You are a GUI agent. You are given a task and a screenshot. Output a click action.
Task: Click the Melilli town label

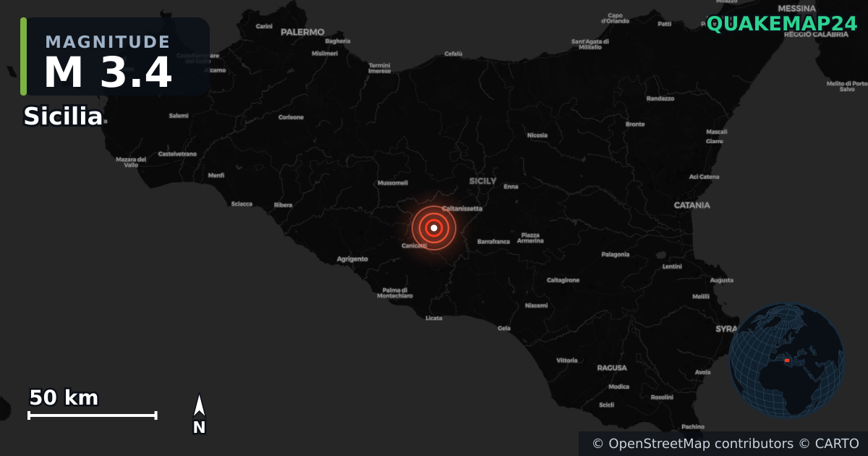(701, 297)
